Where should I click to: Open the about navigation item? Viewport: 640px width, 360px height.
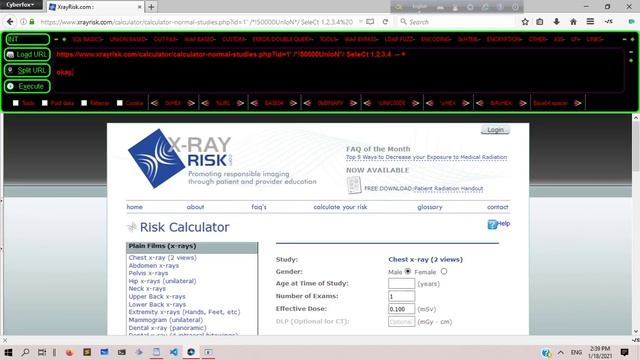[x=195, y=207]
